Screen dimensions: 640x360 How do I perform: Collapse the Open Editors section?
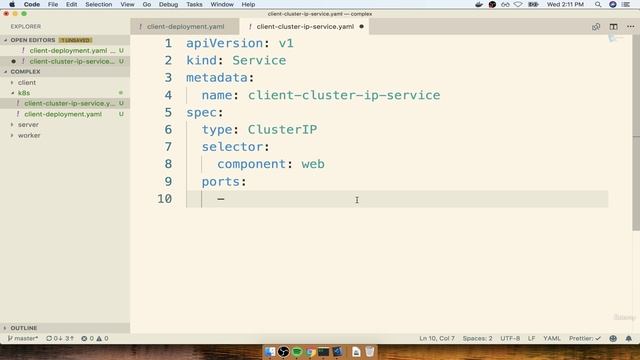pos(6,40)
